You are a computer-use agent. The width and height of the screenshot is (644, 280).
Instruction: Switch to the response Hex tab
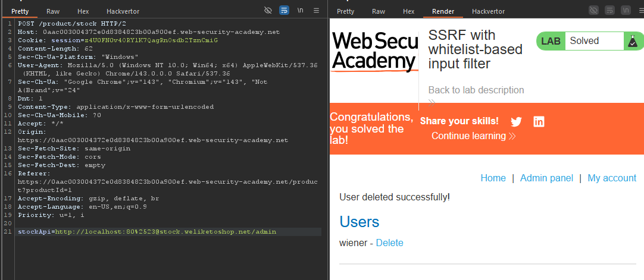[409, 11]
